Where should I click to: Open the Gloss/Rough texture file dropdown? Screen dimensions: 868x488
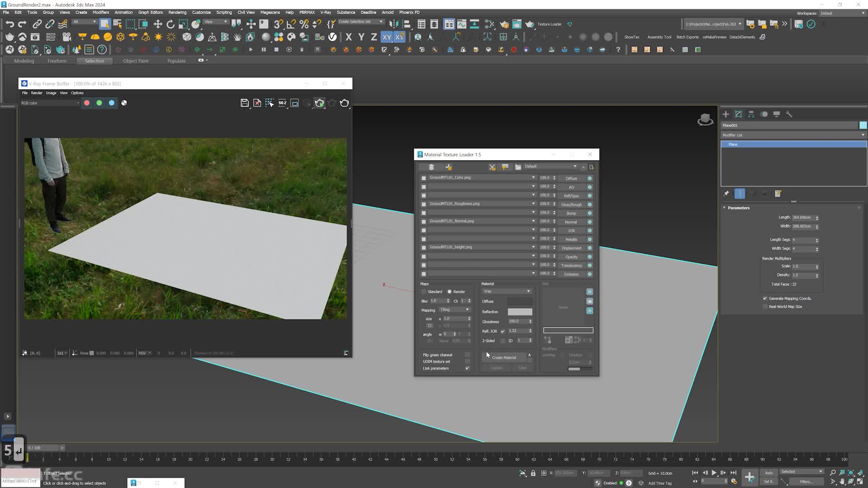(x=482, y=204)
